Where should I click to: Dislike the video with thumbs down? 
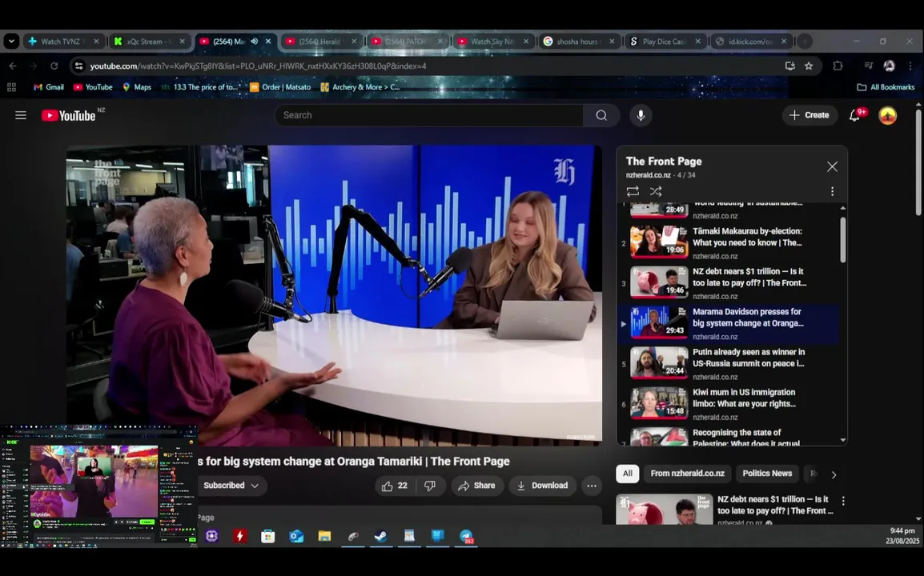coord(430,486)
